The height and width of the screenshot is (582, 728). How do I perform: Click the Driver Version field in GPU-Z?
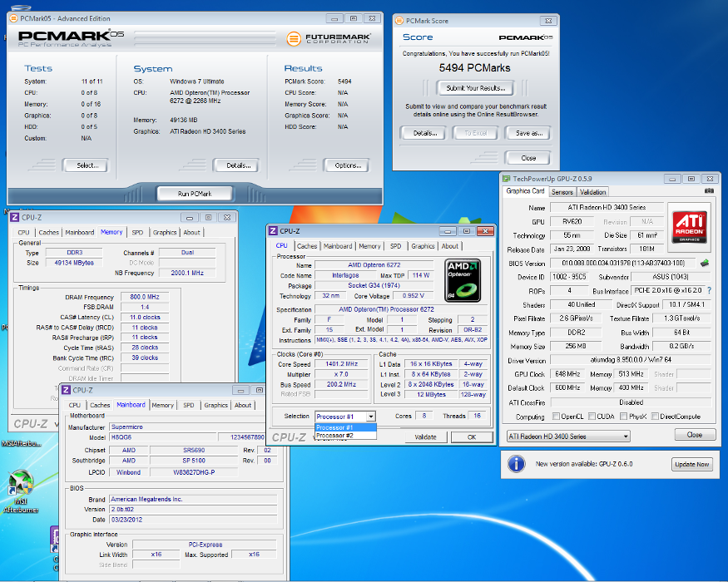coord(631,360)
